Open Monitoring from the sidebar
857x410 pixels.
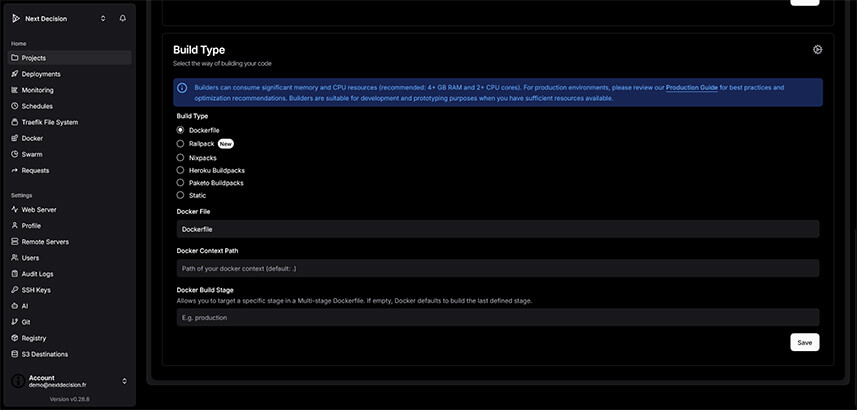click(x=70, y=90)
